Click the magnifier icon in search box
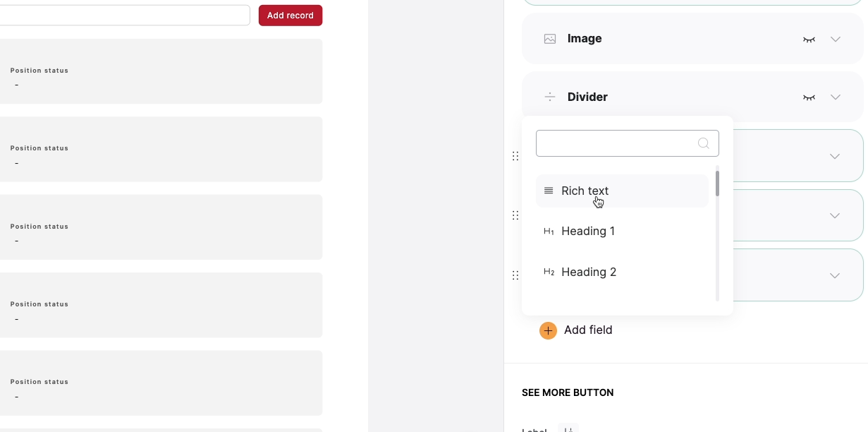The width and height of the screenshot is (868, 432). tap(703, 143)
